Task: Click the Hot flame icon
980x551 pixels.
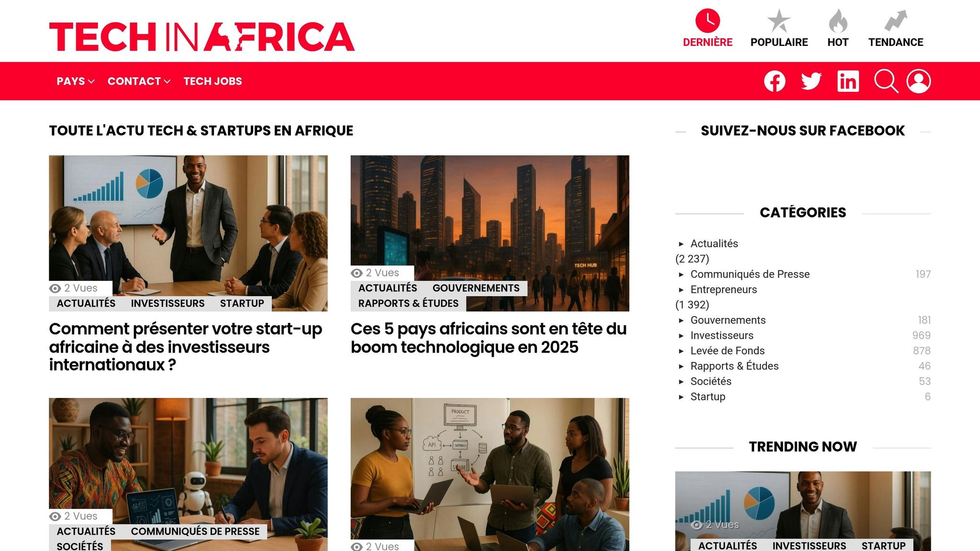Action: (839, 20)
